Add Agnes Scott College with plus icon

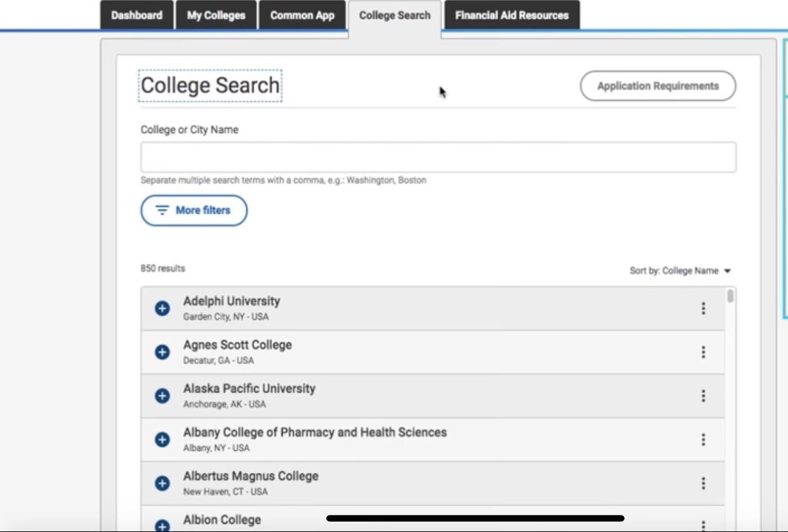pyautogui.click(x=162, y=352)
